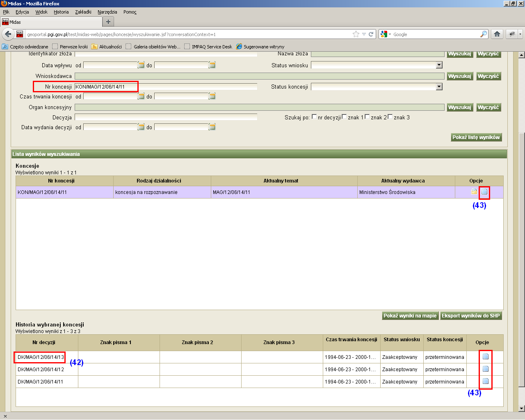Image resolution: width=525 pixels, height=420 pixels.
Task: Enable the 'nr decyzji' search checkbox
Action: pos(314,117)
